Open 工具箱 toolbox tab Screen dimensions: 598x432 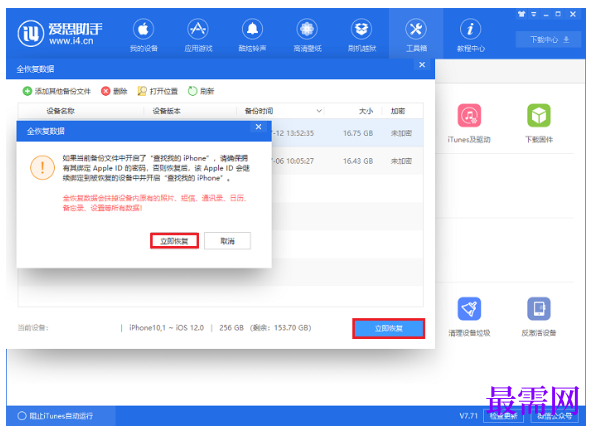[x=416, y=35]
